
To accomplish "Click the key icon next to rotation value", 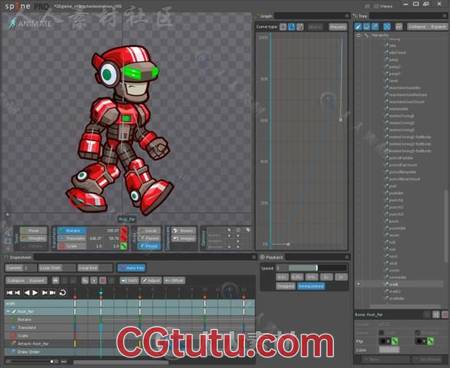I will coord(124,231).
